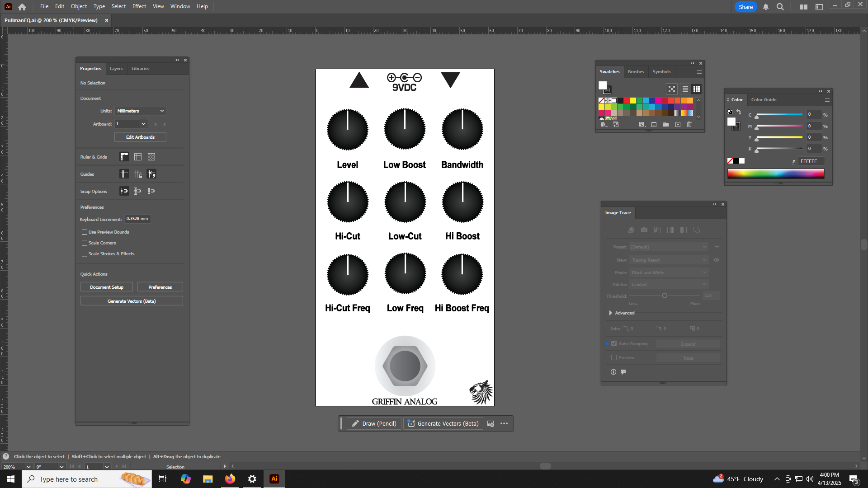868x488 pixels.
Task: Open the zoom level dropdown at 200%
Action: 28,467
